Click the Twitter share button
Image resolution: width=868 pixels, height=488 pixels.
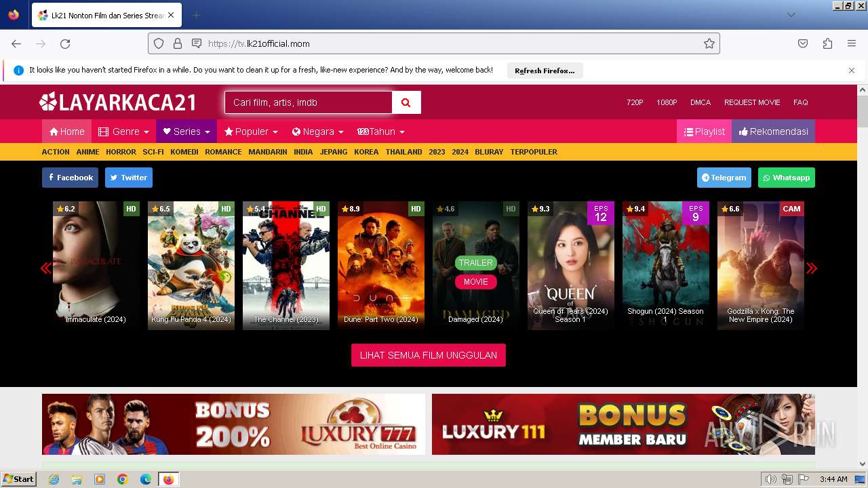tap(129, 178)
